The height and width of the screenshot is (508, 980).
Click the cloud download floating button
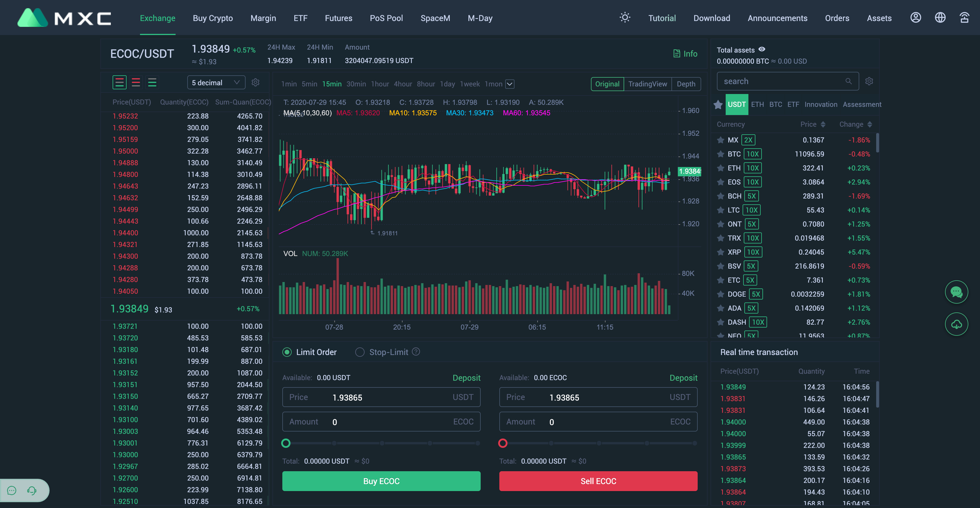pos(956,324)
